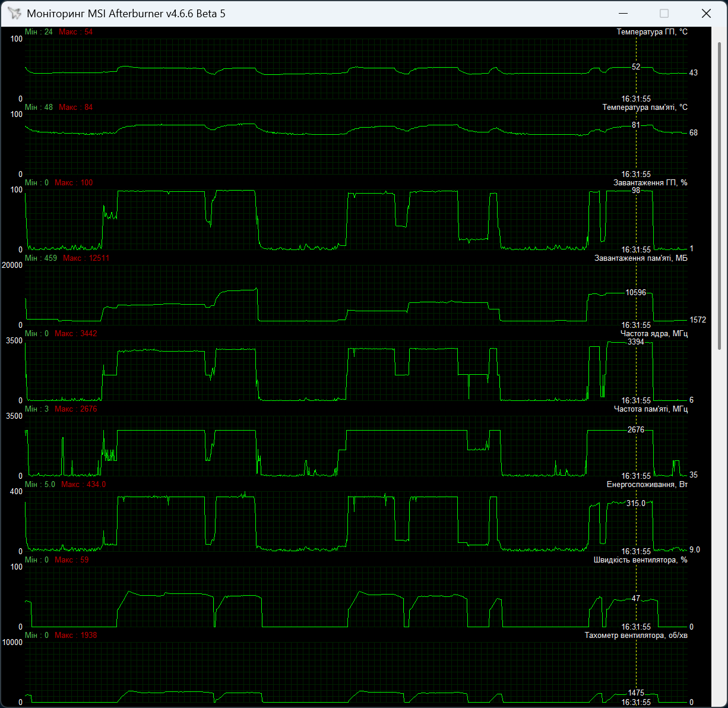Click GPU load marker value 98
Image resolution: width=728 pixels, height=708 pixels.
tap(636, 191)
